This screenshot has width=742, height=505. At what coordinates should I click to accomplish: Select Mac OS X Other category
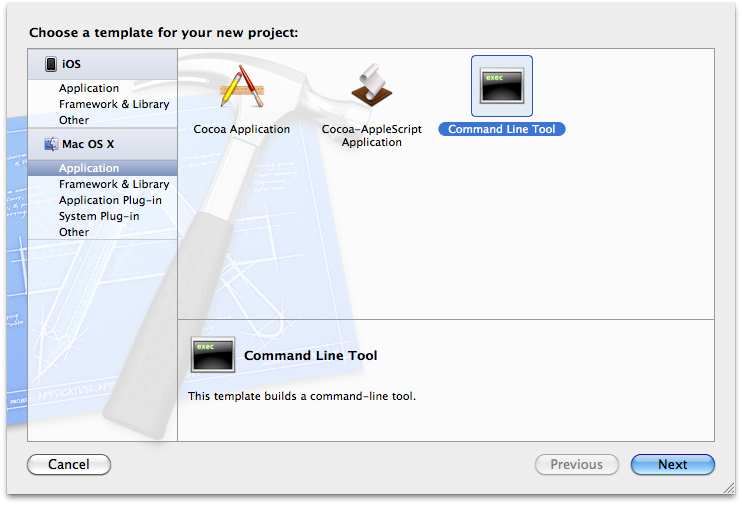[74, 232]
